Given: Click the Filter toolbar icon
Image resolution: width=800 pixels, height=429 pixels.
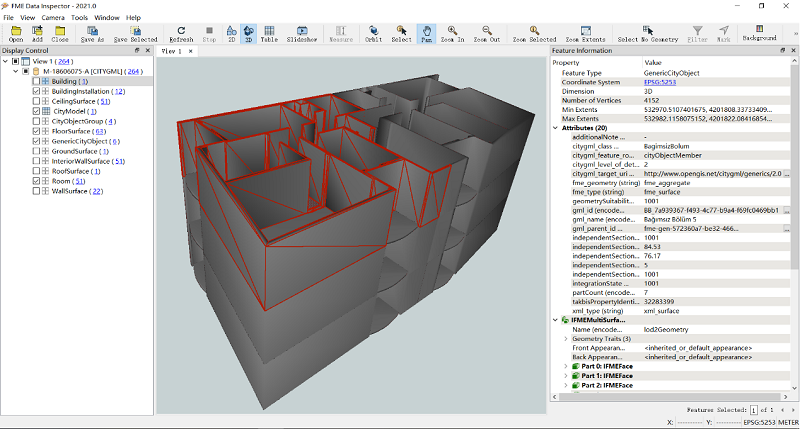Looking at the screenshot, I should (x=697, y=34).
